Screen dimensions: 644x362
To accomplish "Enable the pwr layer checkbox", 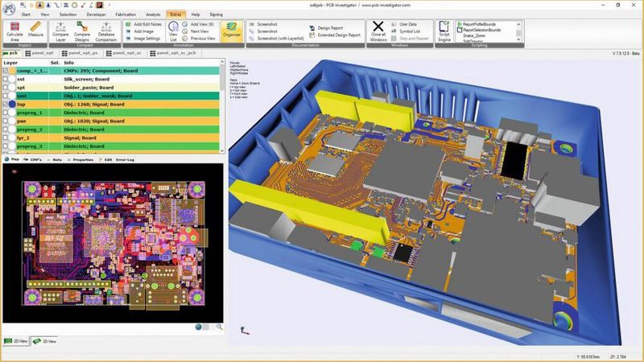I will click(x=6, y=121).
